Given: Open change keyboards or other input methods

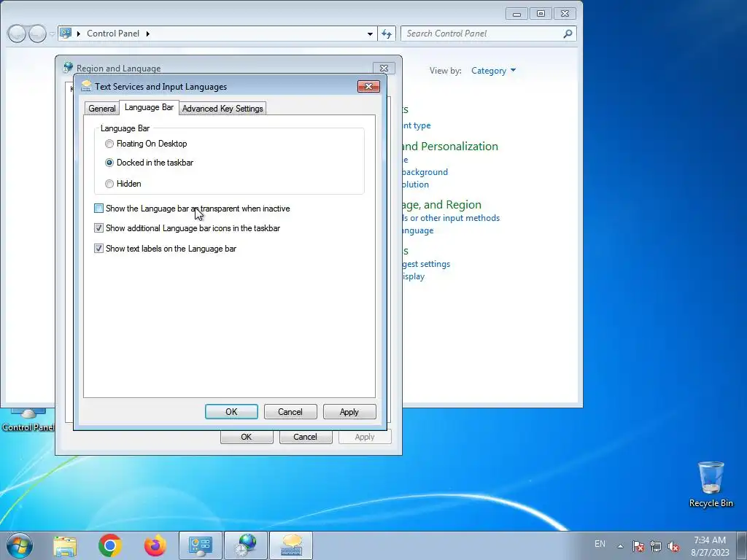Looking at the screenshot, I should (x=451, y=217).
